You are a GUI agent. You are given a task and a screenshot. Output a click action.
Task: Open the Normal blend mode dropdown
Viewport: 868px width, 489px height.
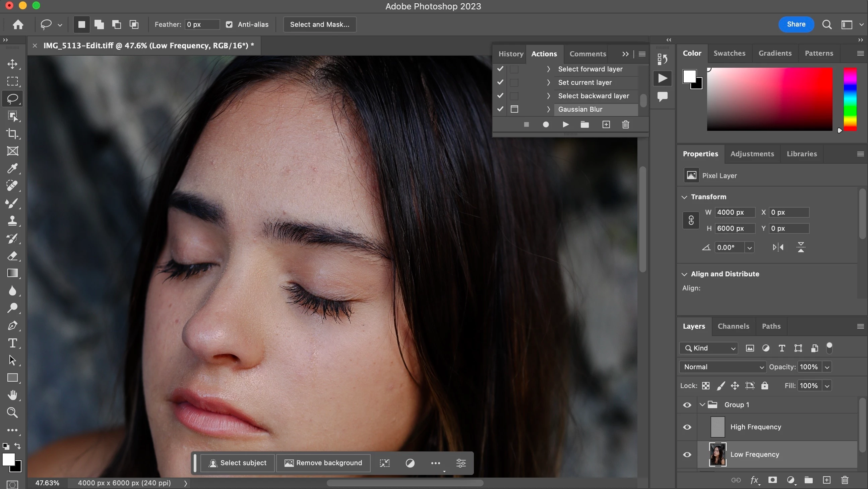coord(723,367)
